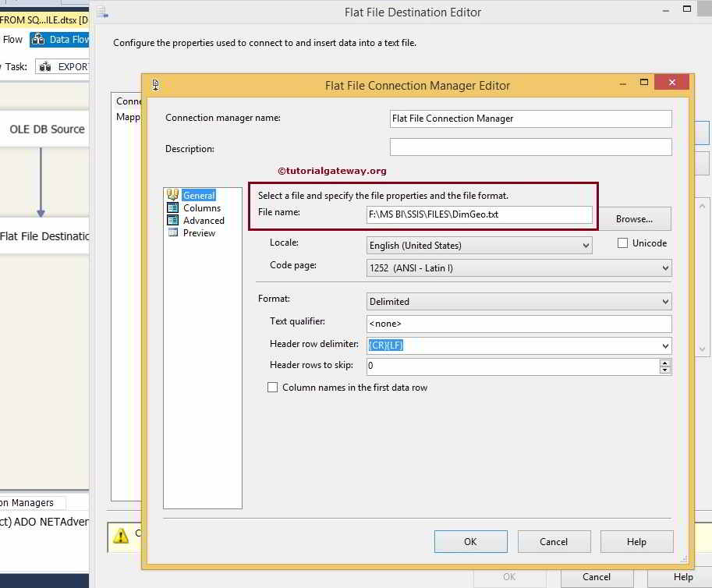Check Column names in the first data row

(272, 387)
